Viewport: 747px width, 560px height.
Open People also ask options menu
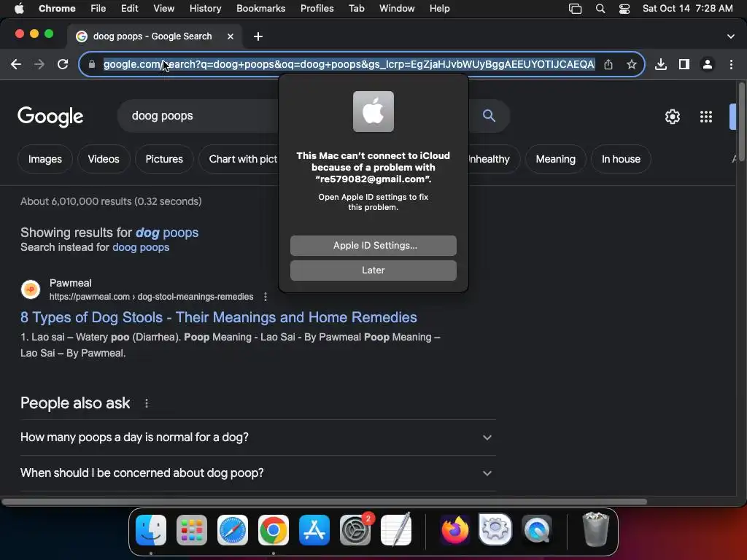point(146,403)
